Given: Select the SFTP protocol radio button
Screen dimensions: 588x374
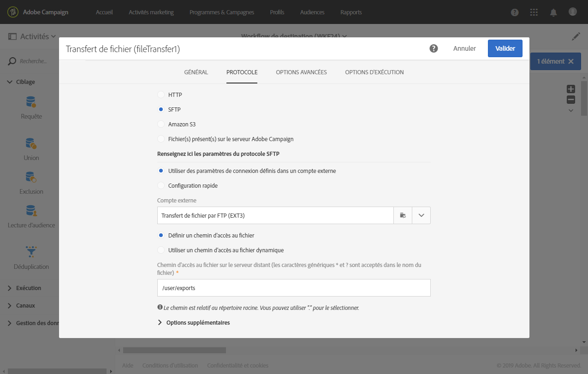Looking at the screenshot, I should [161, 109].
